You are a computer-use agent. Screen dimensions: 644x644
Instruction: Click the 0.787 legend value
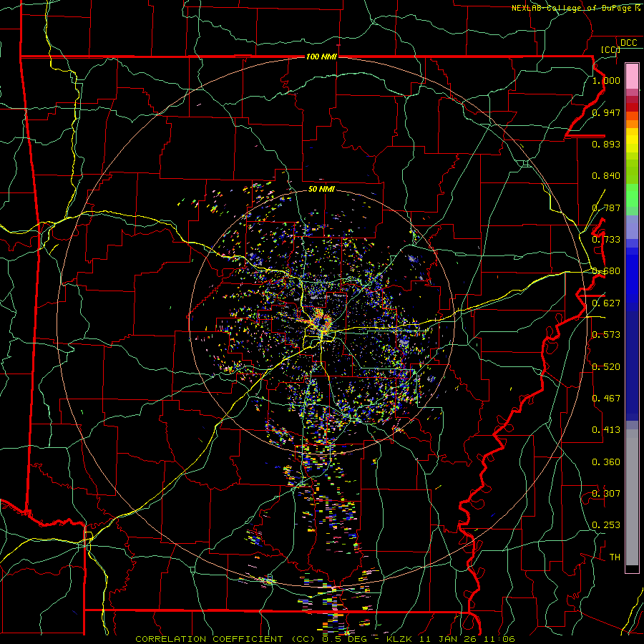point(606,208)
